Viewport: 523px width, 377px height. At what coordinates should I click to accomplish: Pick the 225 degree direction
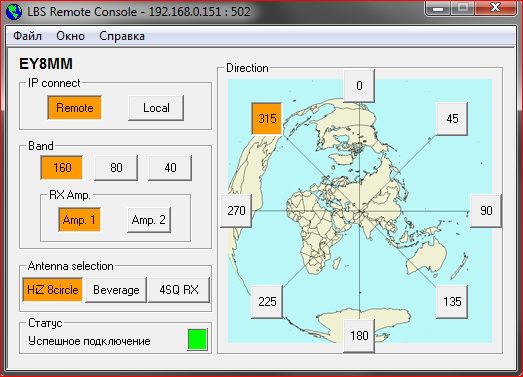(267, 302)
